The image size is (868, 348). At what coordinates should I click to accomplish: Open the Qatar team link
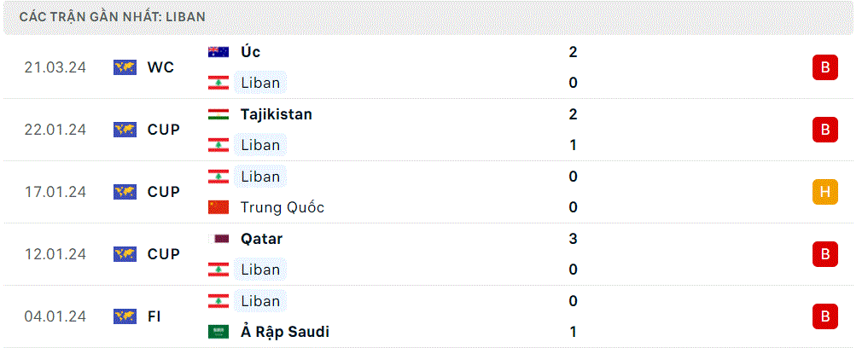[x=261, y=239]
